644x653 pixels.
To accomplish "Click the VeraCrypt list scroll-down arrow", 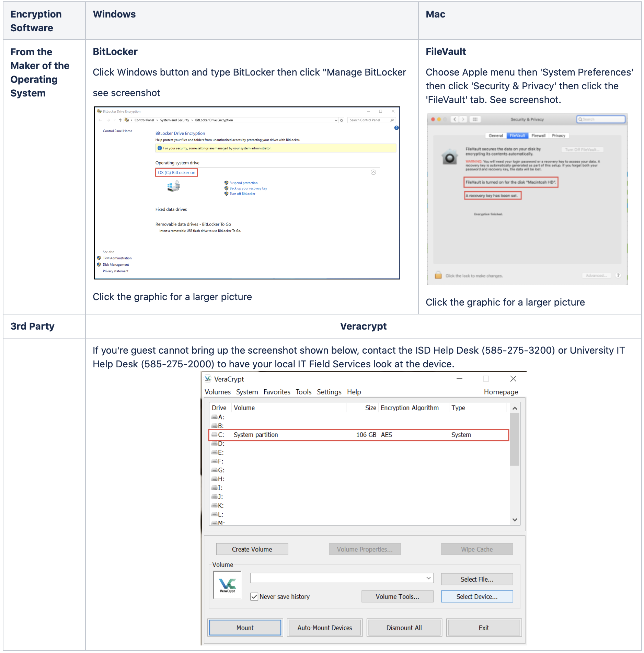I will [x=515, y=520].
